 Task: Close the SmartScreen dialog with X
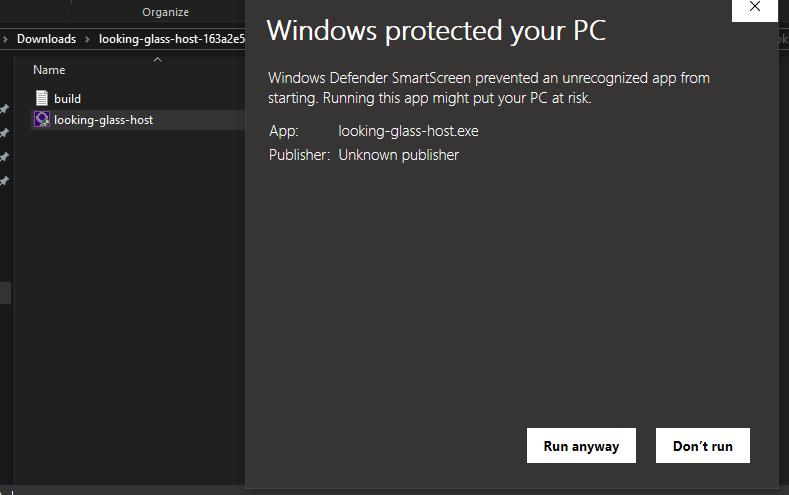coord(755,7)
